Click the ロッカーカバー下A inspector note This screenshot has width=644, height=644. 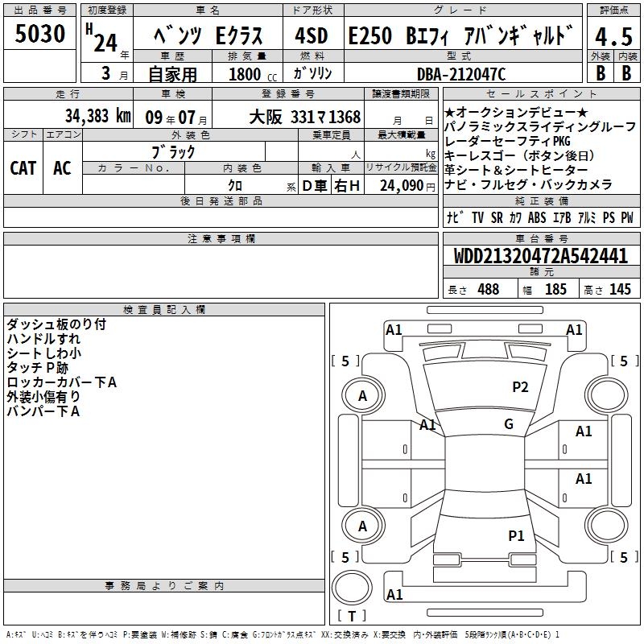coord(62,382)
